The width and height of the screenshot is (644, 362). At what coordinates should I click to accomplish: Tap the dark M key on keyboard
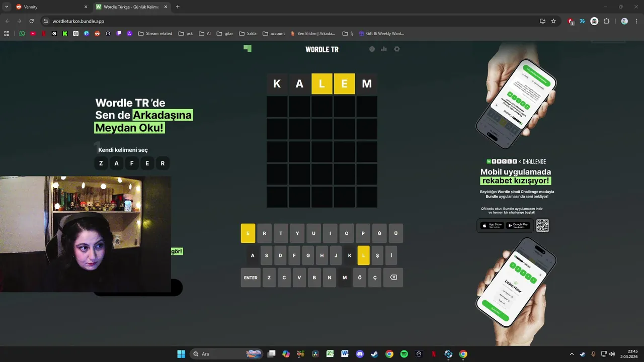click(345, 278)
